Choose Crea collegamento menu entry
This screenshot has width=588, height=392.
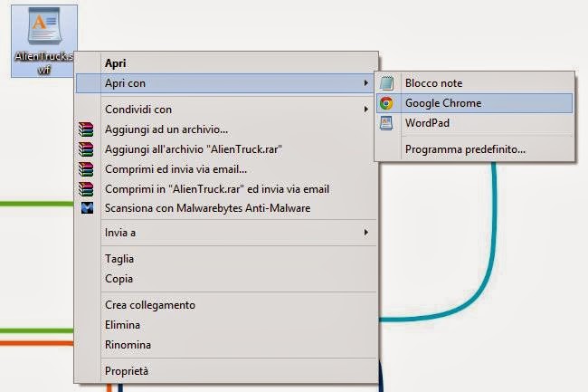[x=226, y=305]
